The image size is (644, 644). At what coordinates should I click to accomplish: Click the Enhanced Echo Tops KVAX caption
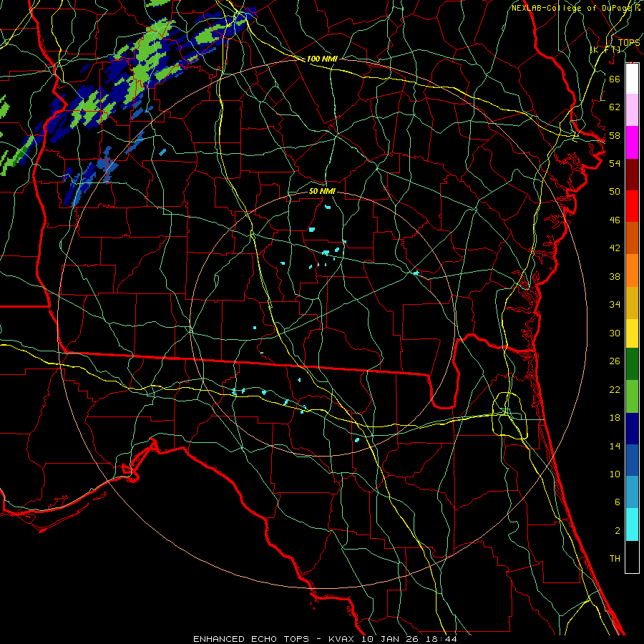click(x=325, y=639)
